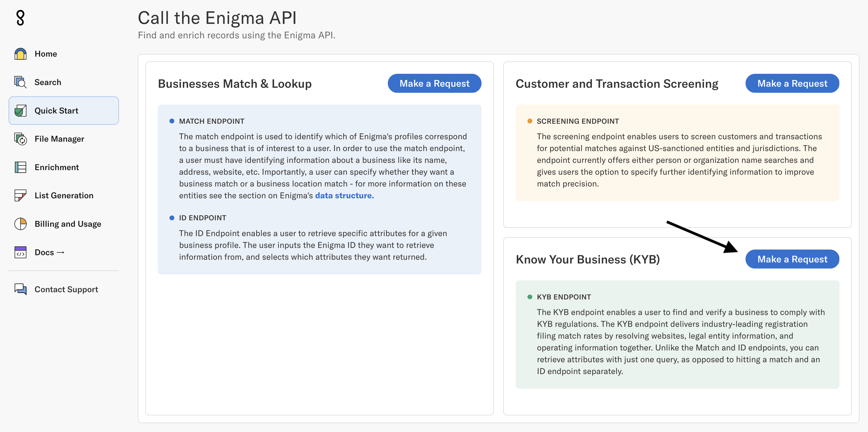Click the Contact Support chat icon

20,289
